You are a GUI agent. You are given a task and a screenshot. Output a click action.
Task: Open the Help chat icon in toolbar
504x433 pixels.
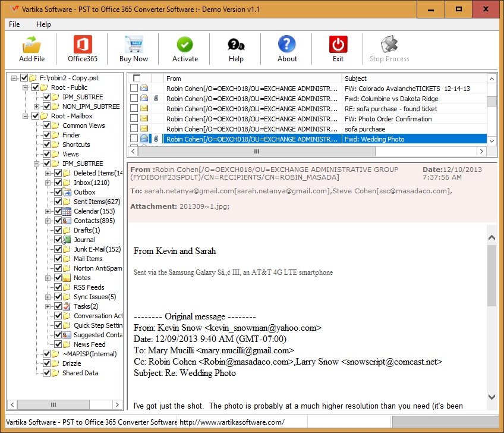[236, 45]
